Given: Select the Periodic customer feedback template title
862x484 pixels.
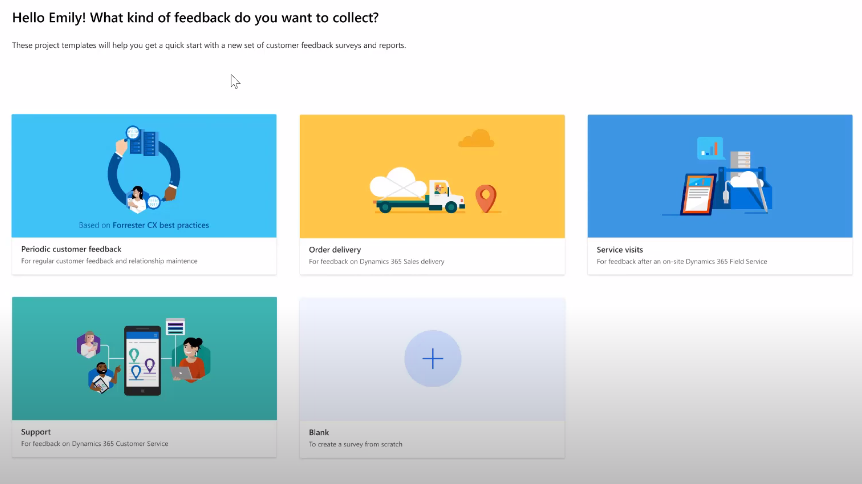Looking at the screenshot, I should 71,249.
